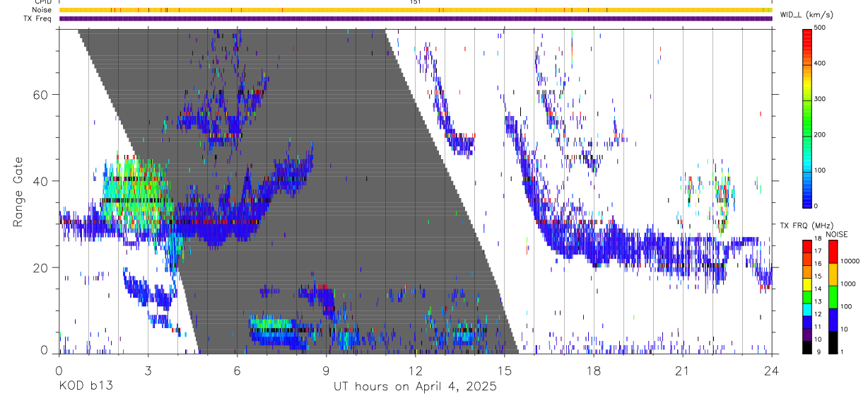868x401 pixels.
Task: Click the '9' UT hour tick label
Action: (x=326, y=370)
